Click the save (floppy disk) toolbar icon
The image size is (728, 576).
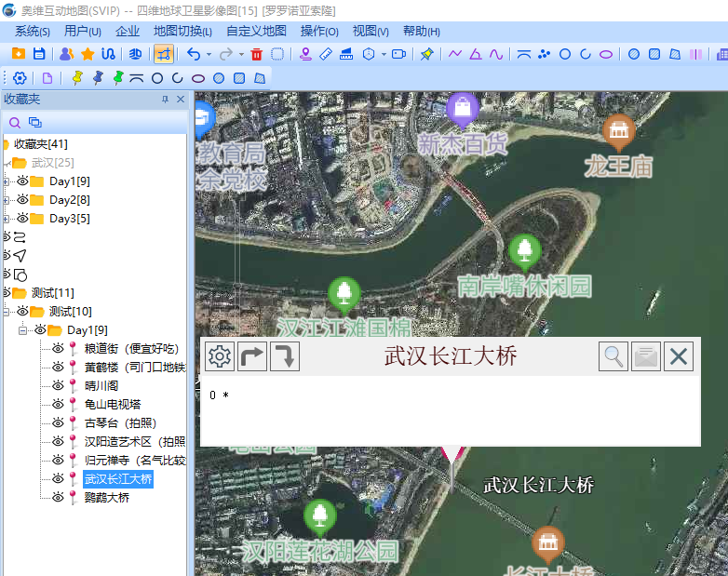(x=39, y=54)
